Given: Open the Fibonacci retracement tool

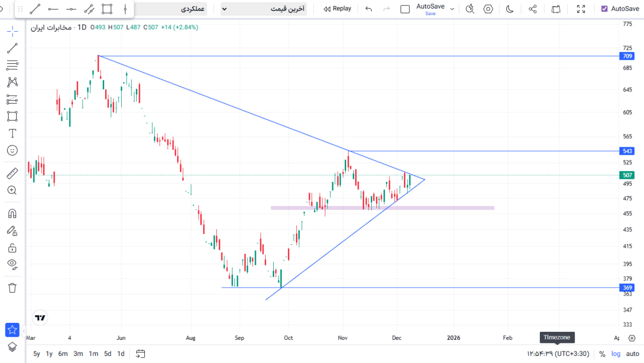Looking at the screenshot, I should [x=13, y=65].
